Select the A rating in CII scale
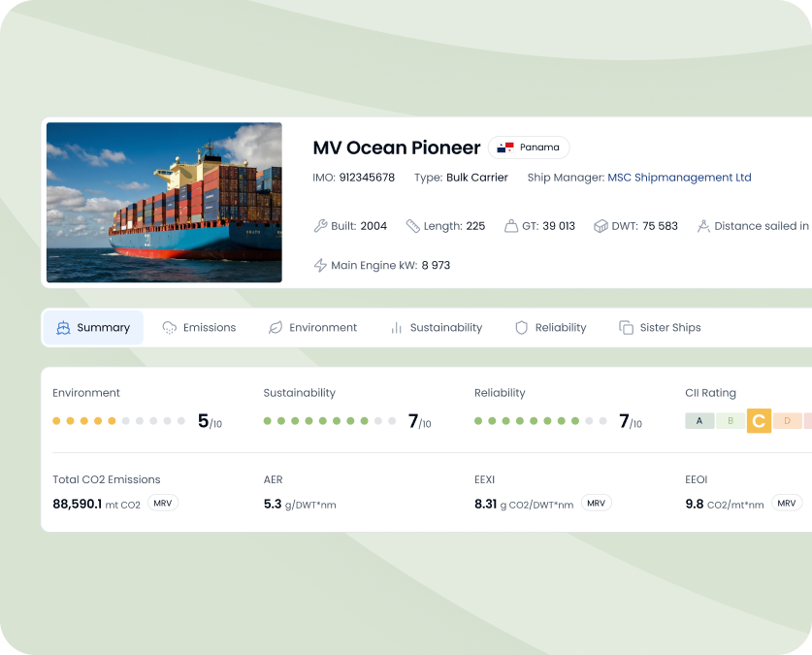The height and width of the screenshot is (655, 812). [699, 421]
